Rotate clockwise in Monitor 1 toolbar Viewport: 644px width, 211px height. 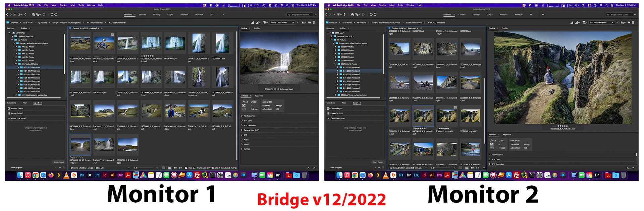[x=56, y=14]
